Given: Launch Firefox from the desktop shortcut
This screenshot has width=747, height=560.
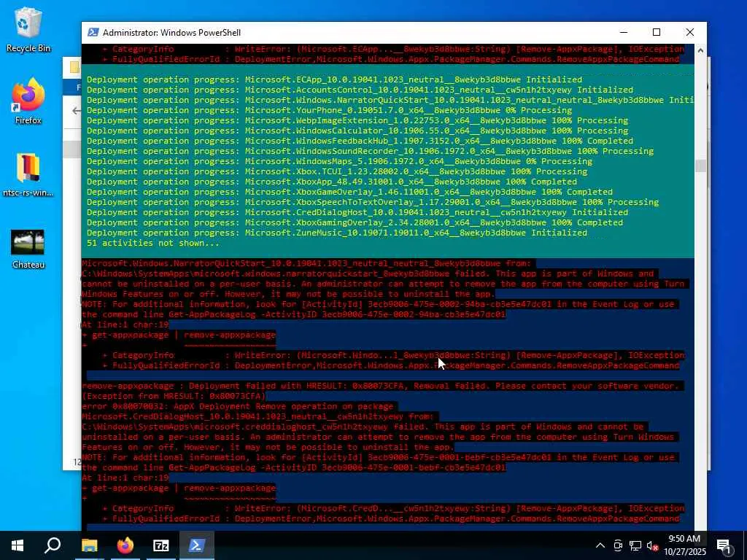Looking at the screenshot, I should point(28,101).
